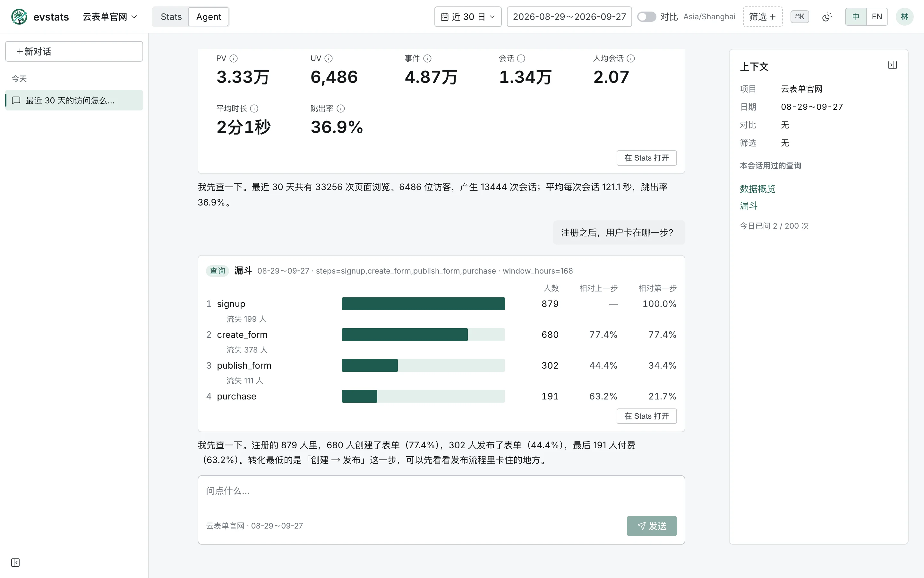Click the ⌘K command palette shortcut
The image size is (924, 578).
800,17
